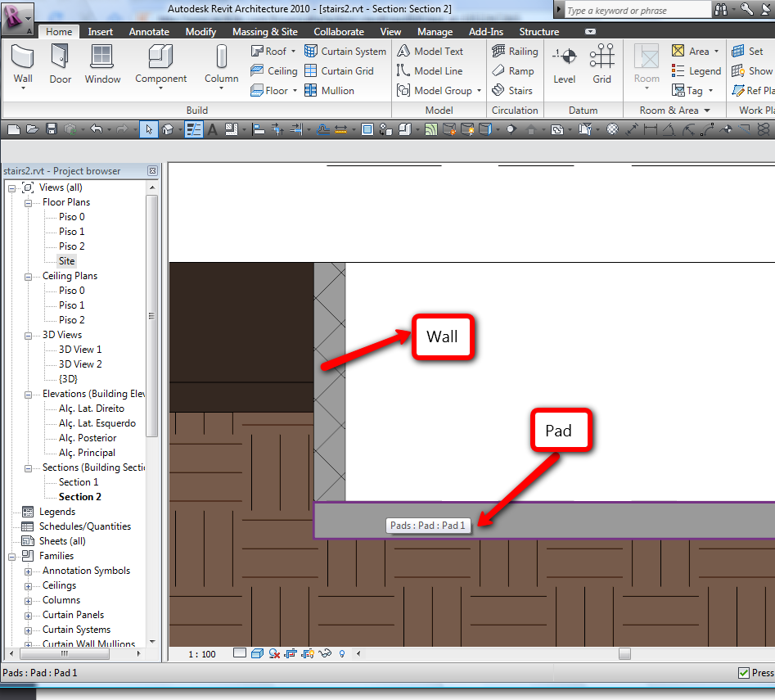The height and width of the screenshot is (700, 775).
Task: Toggle thin lines mode in toolbar
Action: [193, 129]
